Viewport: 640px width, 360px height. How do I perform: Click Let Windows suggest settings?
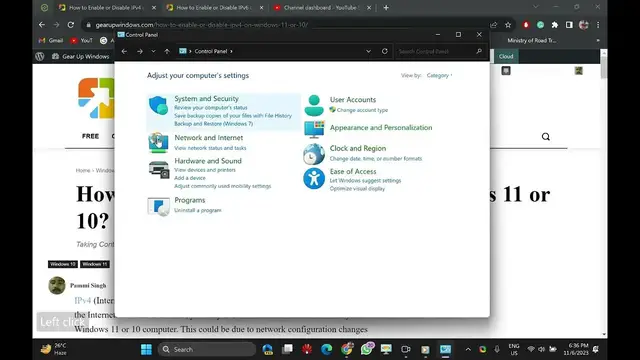click(x=365, y=180)
